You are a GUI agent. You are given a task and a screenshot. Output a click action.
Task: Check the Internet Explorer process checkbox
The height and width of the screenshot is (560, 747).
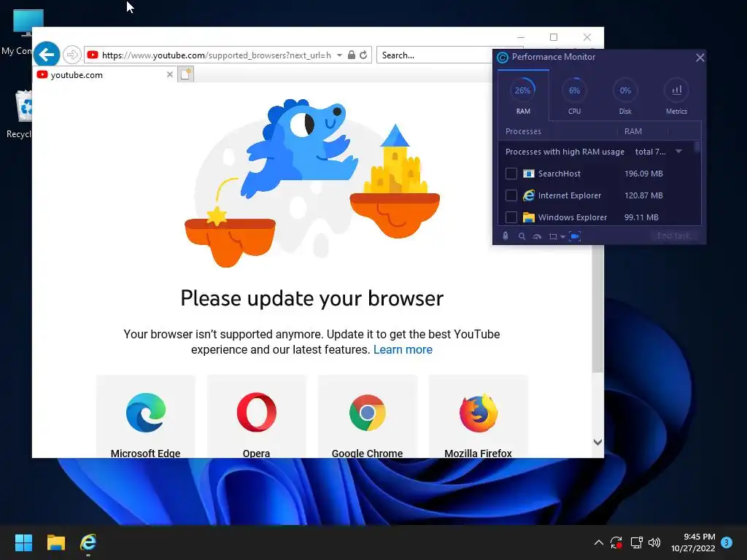click(x=511, y=195)
